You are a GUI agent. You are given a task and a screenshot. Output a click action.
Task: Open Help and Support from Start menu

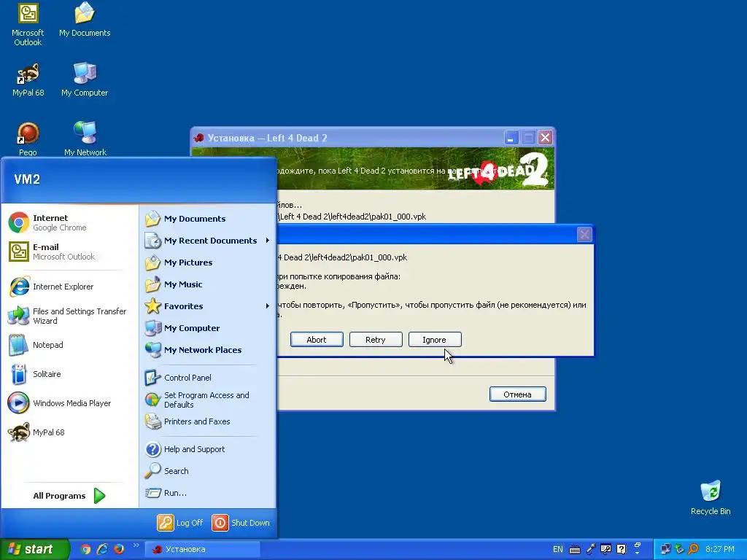[206, 449]
